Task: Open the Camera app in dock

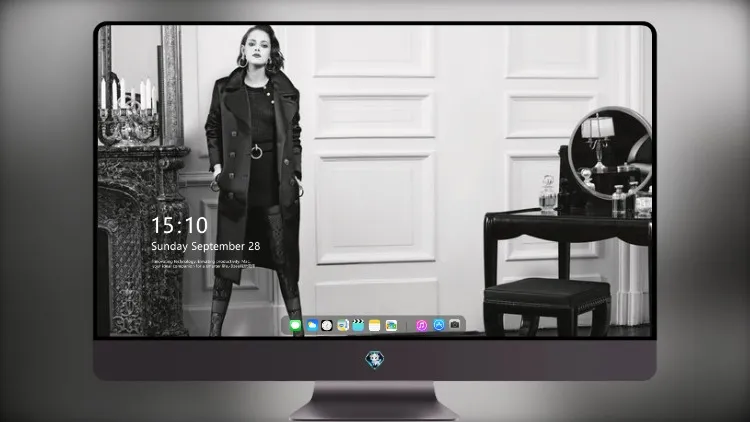Action: point(455,324)
